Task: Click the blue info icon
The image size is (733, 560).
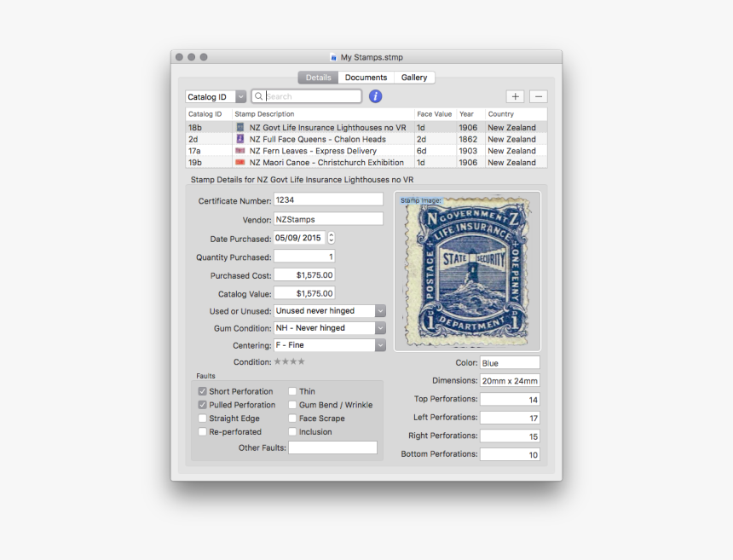Action: tap(375, 97)
